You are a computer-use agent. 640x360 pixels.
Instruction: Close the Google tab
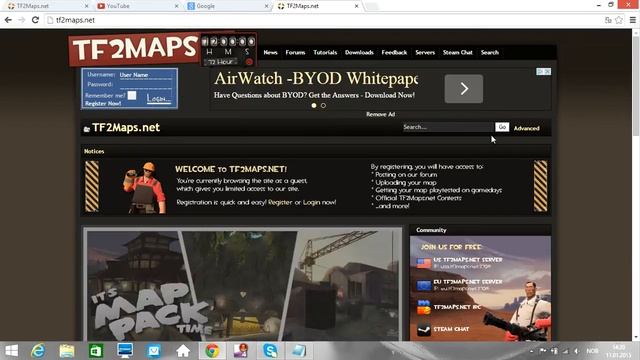[x=266, y=6]
